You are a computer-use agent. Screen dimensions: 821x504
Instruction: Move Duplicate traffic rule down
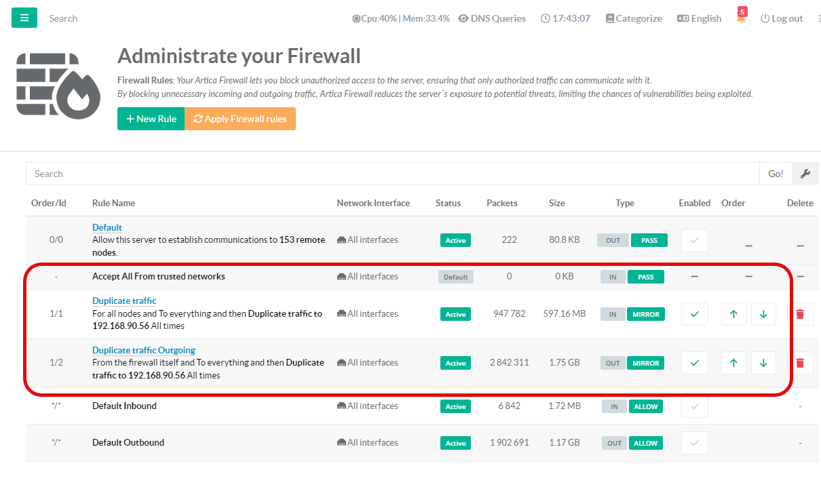(763, 314)
